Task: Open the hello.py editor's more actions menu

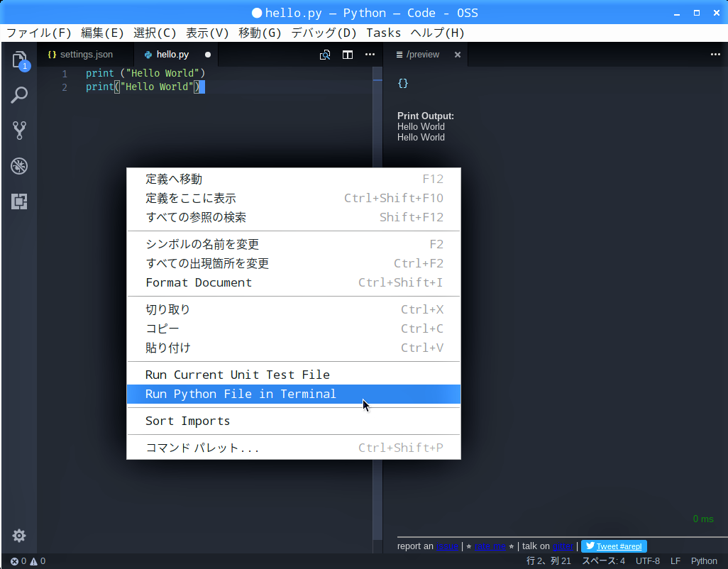Action: 370,55
